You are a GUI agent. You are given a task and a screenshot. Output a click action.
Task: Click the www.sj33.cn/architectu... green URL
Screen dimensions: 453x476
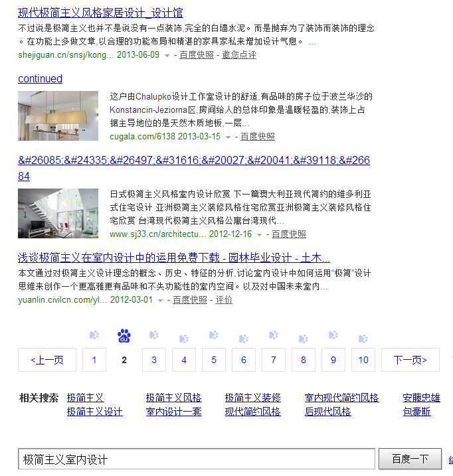pyautogui.click(x=157, y=234)
